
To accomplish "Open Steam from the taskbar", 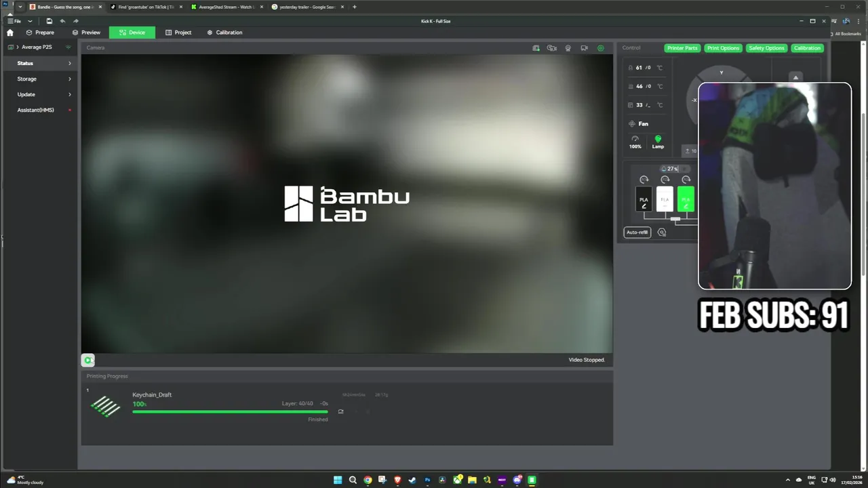I will (412, 480).
